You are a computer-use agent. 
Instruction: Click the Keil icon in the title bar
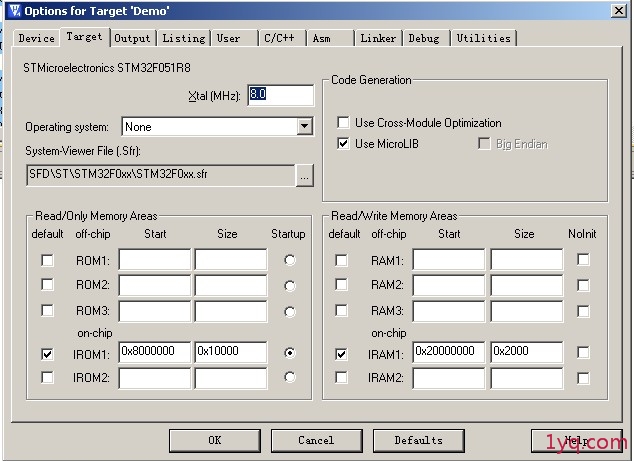tap(15, 11)
